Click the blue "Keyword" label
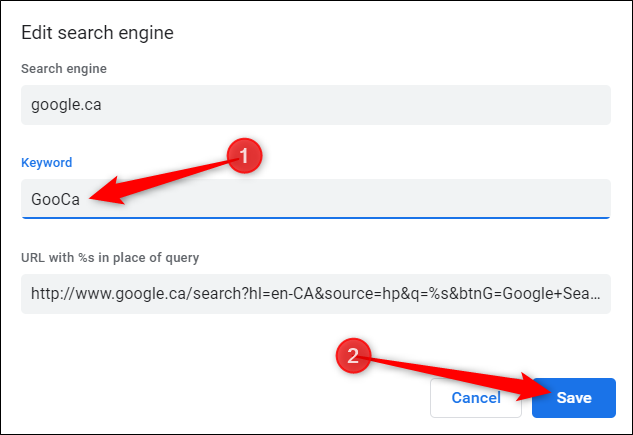This screenshot has height=435, width=633. coord(47,162)
